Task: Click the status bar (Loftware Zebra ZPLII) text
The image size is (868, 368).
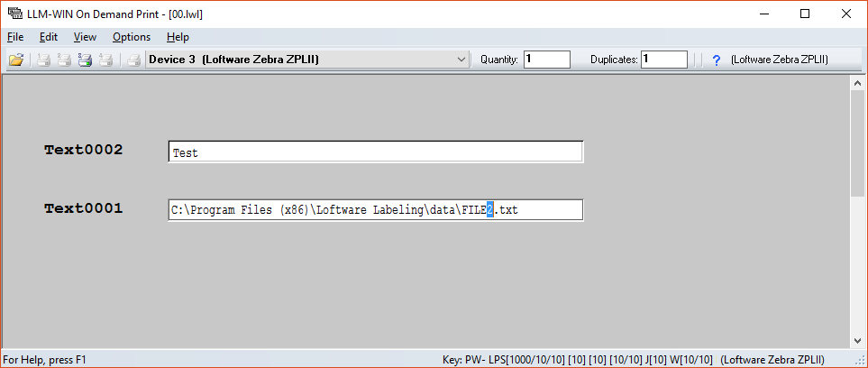Action: click(772, 359)
